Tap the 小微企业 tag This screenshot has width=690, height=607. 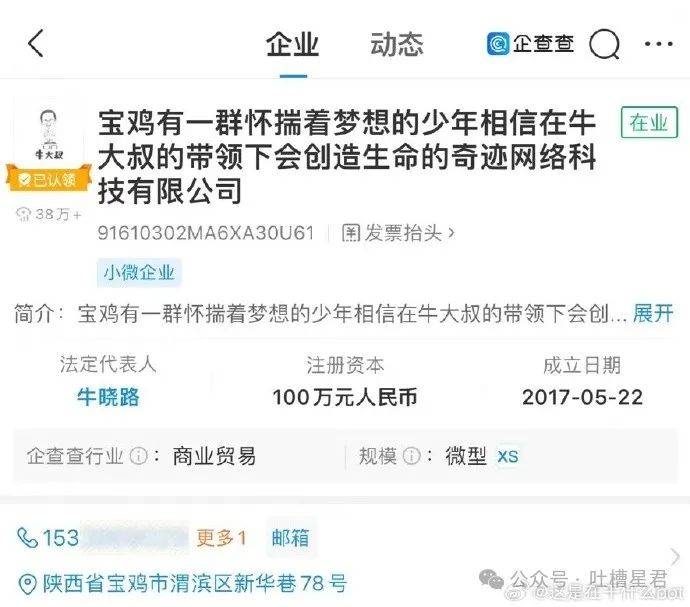click(139, 273)
